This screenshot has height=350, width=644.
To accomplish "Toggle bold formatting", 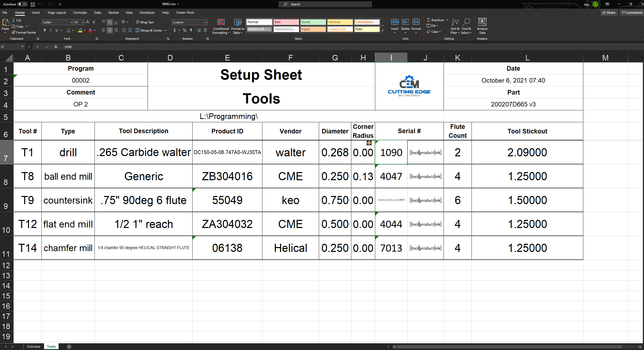I will [45, 30].
